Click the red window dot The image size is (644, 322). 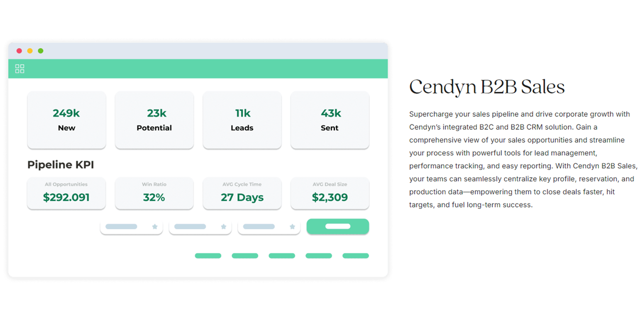(19, 51)
